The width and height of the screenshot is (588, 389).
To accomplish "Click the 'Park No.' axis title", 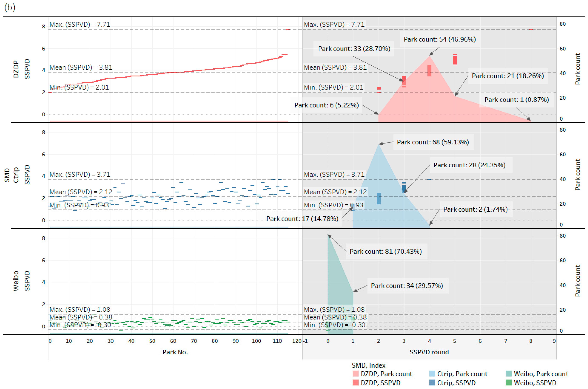I will tap(175, 352).
